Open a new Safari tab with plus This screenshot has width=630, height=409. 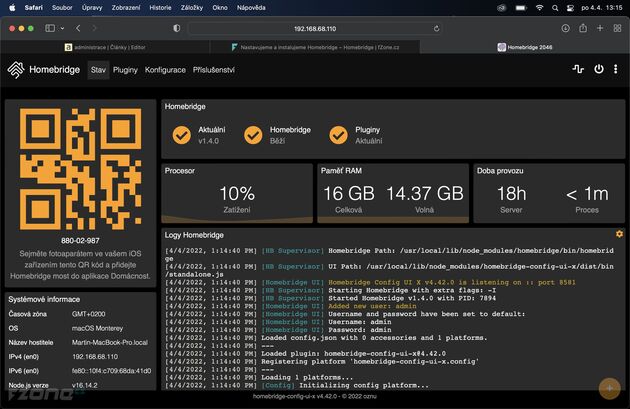601,28
